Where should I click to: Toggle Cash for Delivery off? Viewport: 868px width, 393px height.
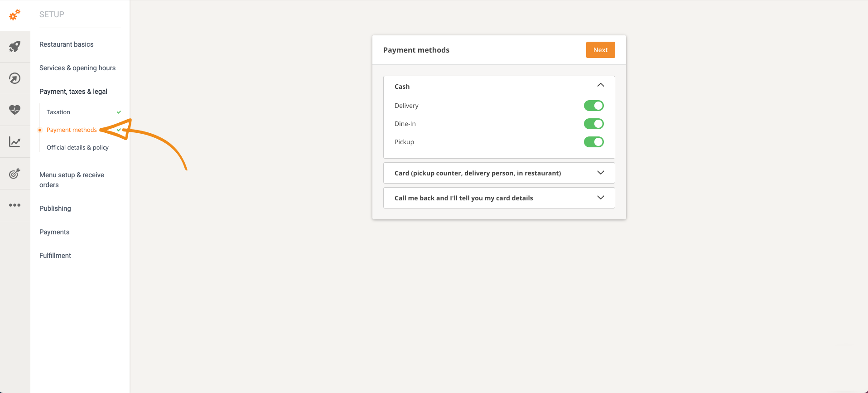click(x=593, y=106)
